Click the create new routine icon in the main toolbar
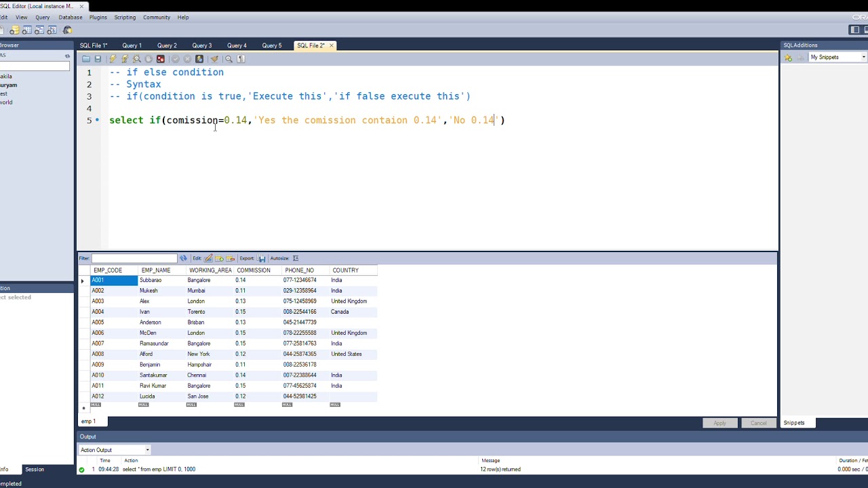Screen dimensions: 868x488 [52, 30]
